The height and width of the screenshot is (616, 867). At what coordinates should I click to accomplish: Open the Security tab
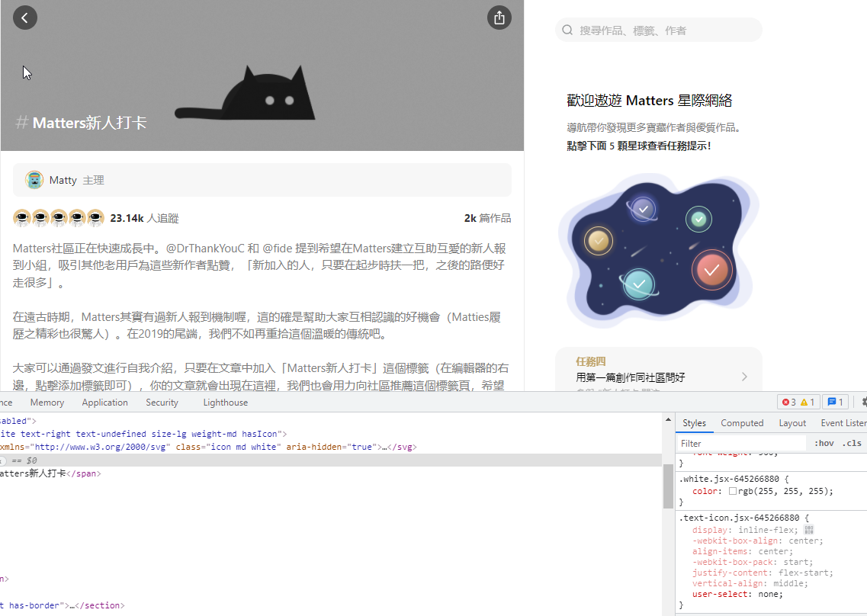coord(162,403)
